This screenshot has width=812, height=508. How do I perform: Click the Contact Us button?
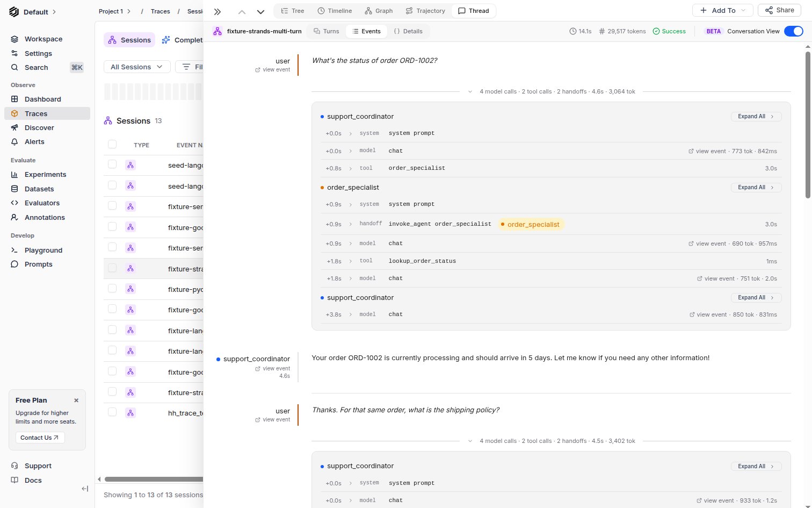pyautogui.click(x=40, y=438)
